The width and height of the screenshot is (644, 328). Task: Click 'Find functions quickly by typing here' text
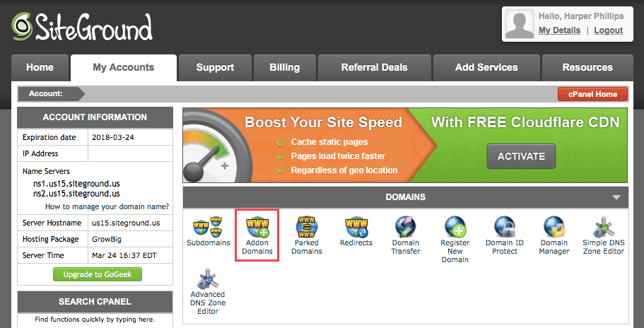[95, 320]
